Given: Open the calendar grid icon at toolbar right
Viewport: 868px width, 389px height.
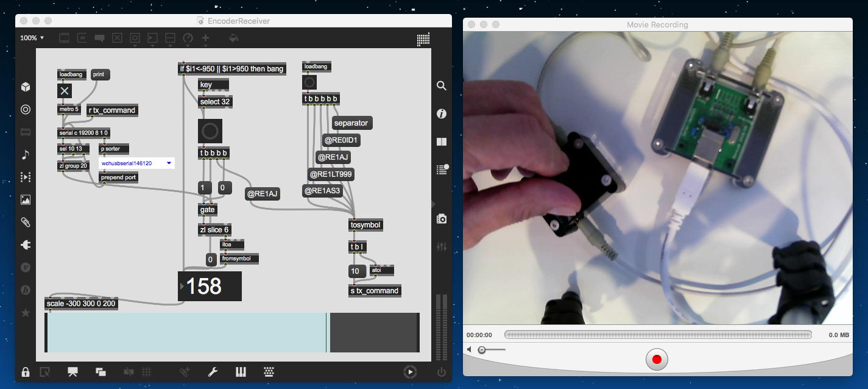Looking at the screenshot, I should pos(423,39).
